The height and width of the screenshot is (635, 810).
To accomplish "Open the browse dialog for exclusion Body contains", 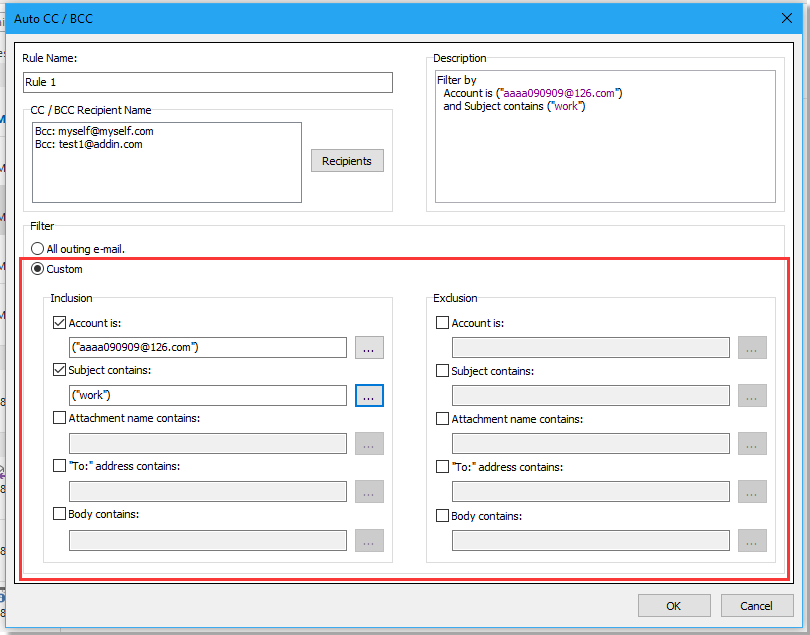I will point(752,540).
